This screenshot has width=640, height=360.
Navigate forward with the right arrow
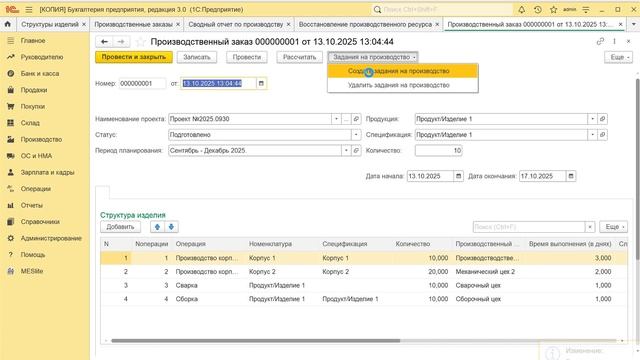pos(121,42)
